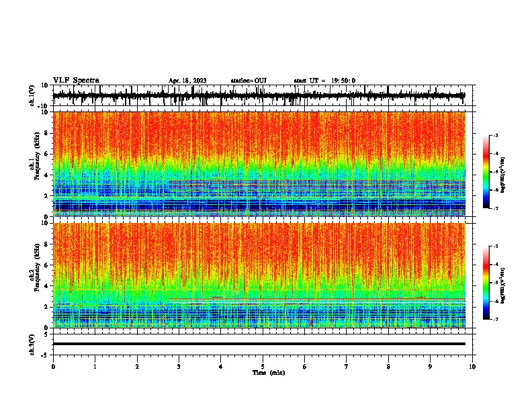532x411 pixels.
Task: Click the "6" frequency tick of ch.2 spectrogram
Action: [x=46, y=265]
